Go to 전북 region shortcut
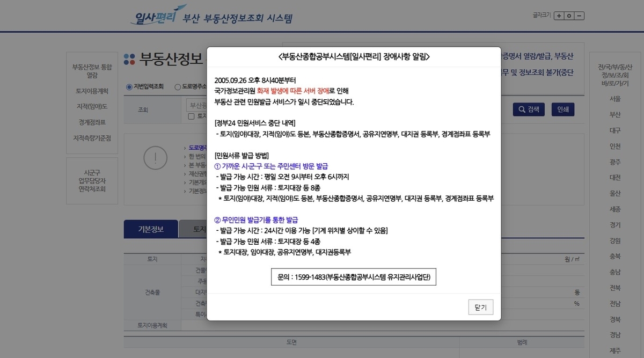Screen dimensions: 644x358 pos(615,288)
